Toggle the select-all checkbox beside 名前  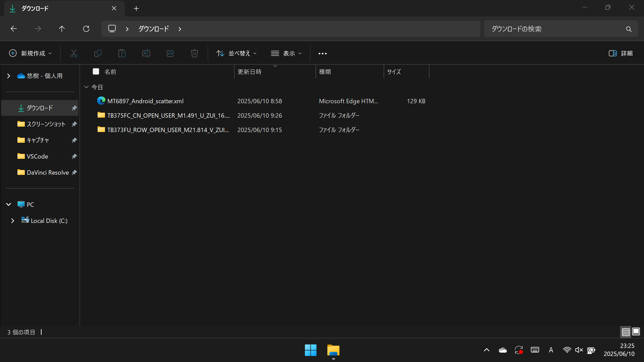pyautogui.click(x=96, y=71)
